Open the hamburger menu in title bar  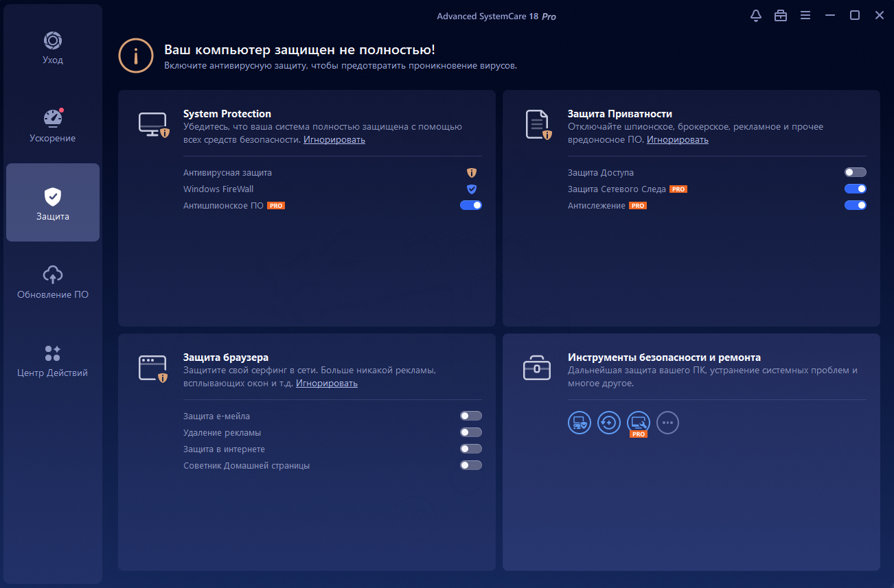click(x=805, y=16)
